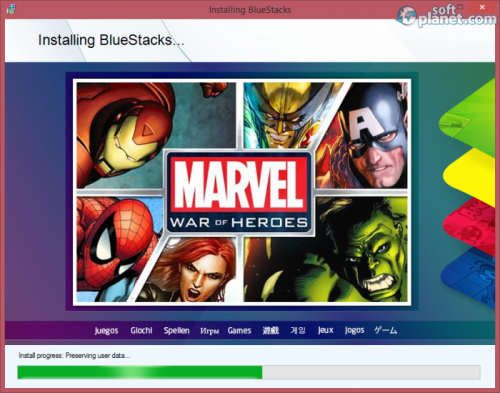
Task: Click the 'Installing BlueStacks...' heading
Action: [x=111, y=40]
